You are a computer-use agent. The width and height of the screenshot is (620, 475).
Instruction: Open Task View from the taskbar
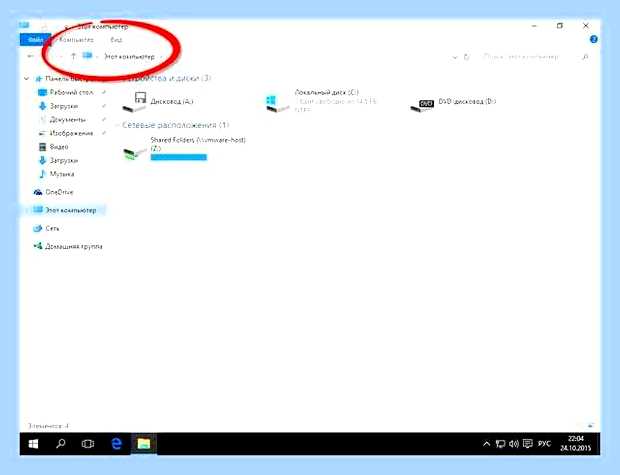coord(88,444)
